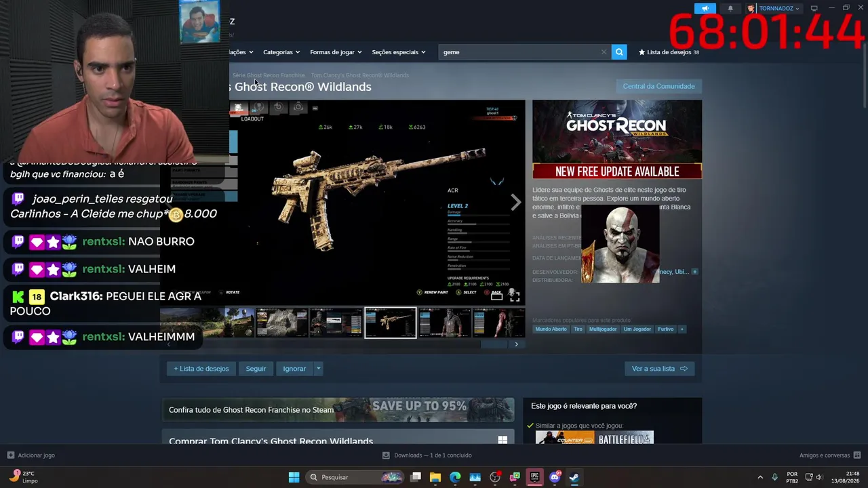This screenshot has height=488, width=868.
Task: Open the TORNNADOZ account dropdown
Action: click(x=779, y=8)
